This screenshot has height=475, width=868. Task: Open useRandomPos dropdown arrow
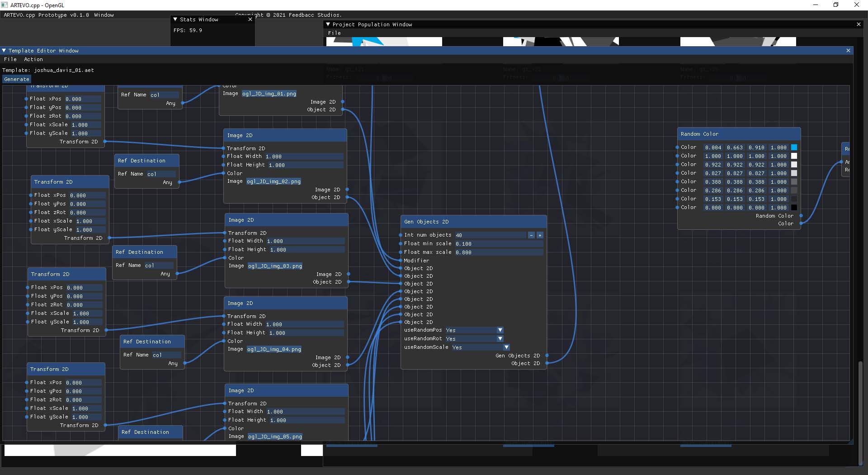(x=500, y=330)
